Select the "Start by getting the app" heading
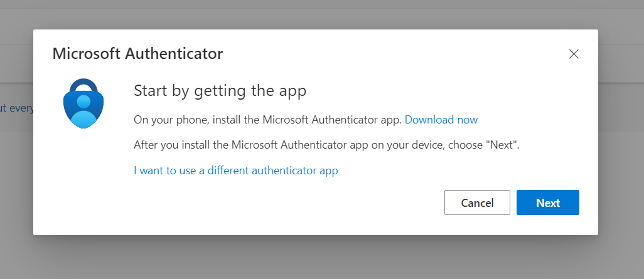This screenshot has height=279, width=644. 220,91
